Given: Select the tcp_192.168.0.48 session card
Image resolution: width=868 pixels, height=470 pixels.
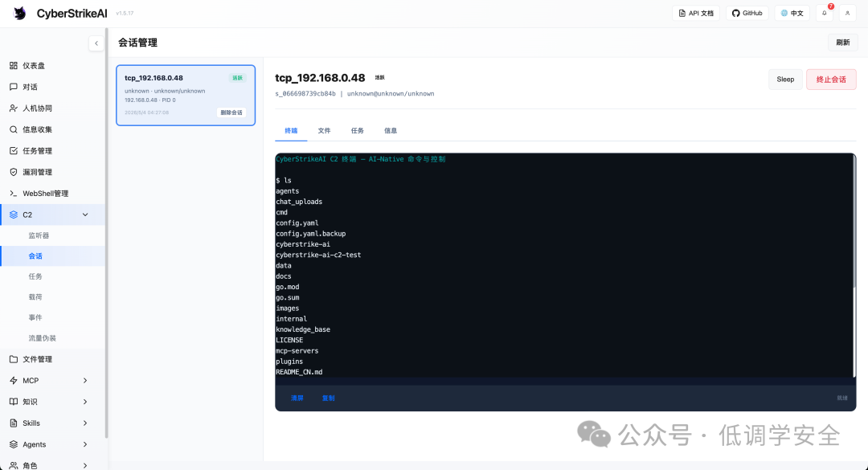Looking at the screenshot, I should tap(186, 96).
